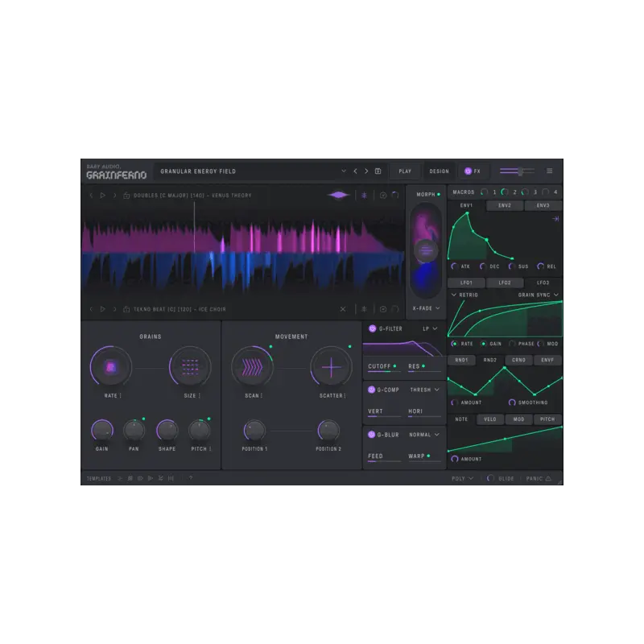Remove the Tekno Beat sample with X icon
This screenshot has width=644, height=644.
point(343,309)
